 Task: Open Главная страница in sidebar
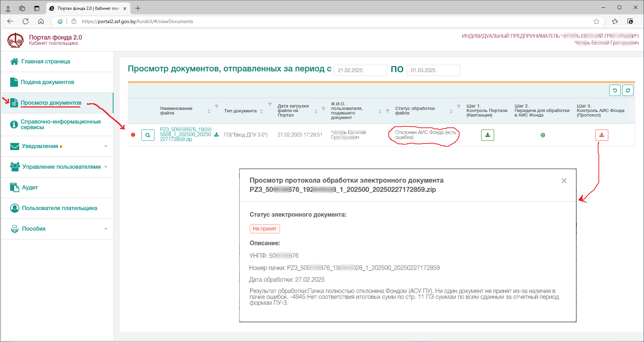[46, 62]
